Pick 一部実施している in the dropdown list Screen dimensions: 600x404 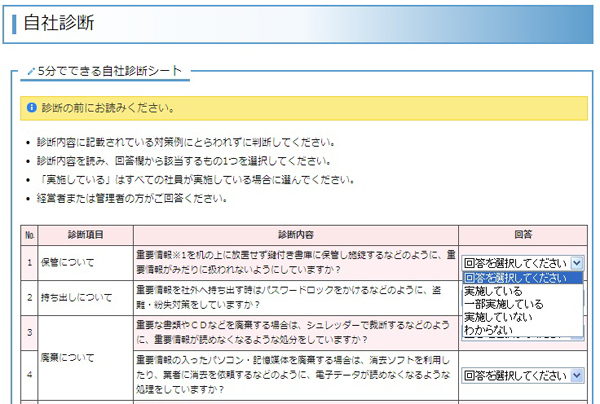(x=503, y=304)
